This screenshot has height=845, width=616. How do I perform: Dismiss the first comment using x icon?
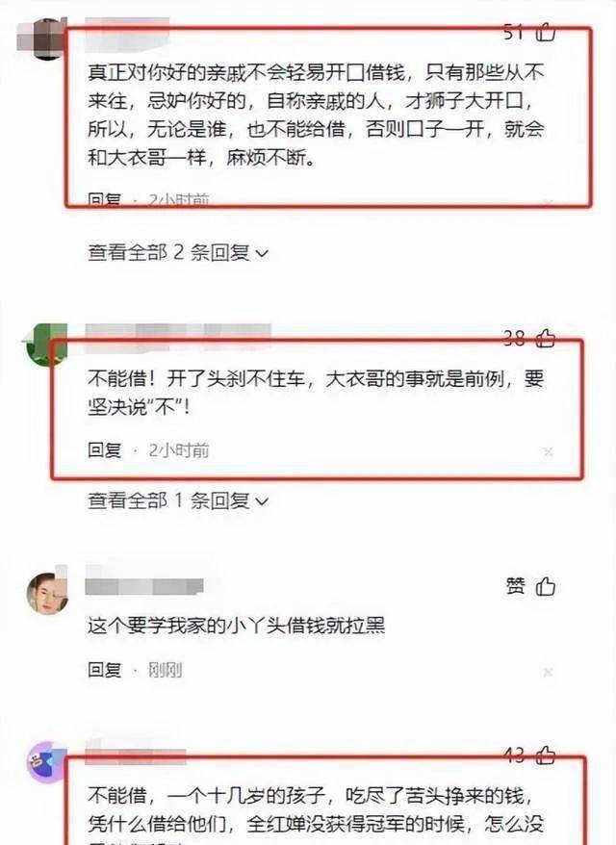[548, 203]
